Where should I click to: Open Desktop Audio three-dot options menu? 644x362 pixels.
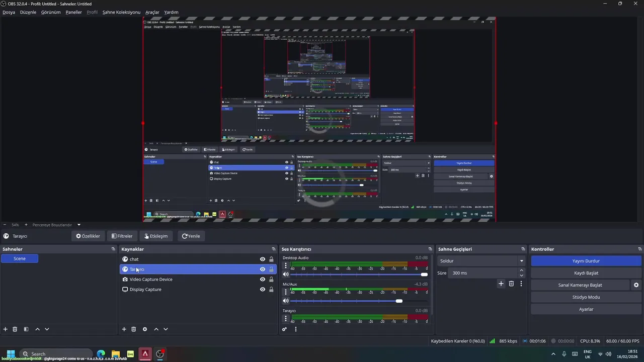coord(286,265)
